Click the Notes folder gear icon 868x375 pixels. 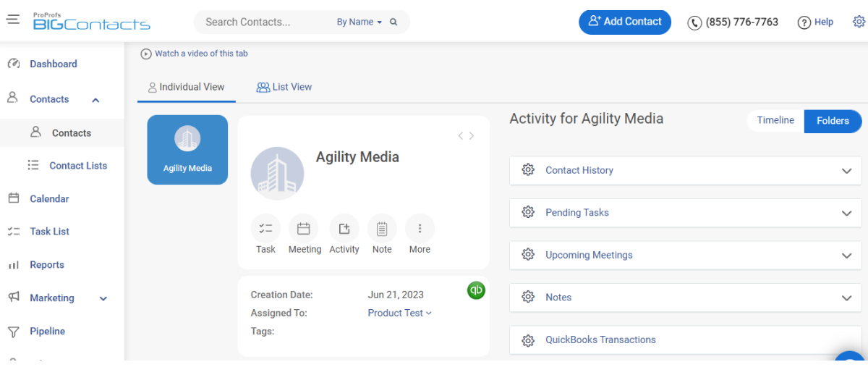point(528,297)
